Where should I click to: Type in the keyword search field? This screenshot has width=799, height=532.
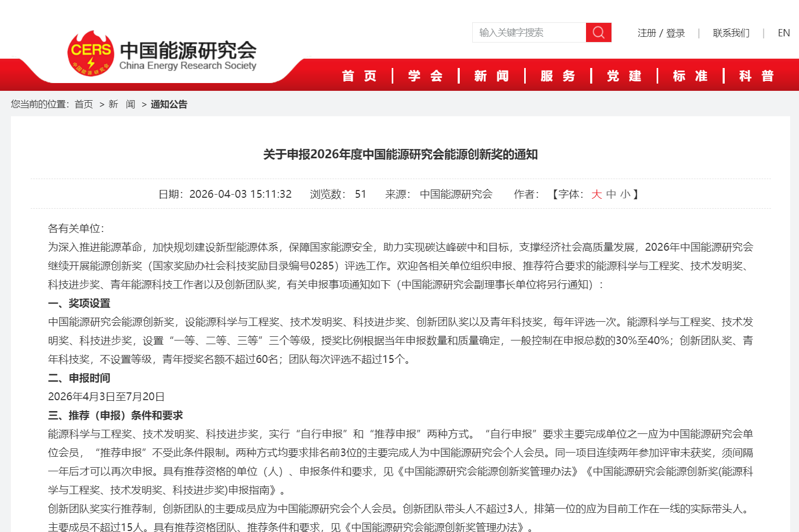(x=529, y=33)
